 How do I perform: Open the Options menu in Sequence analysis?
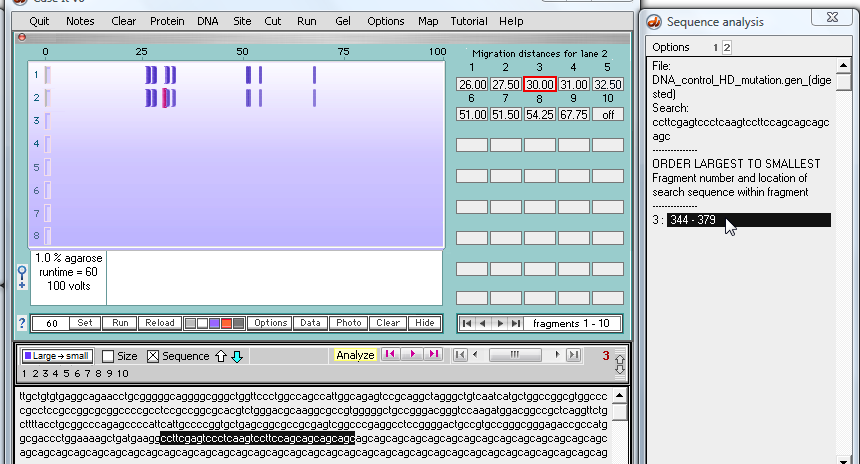[670, 47]
